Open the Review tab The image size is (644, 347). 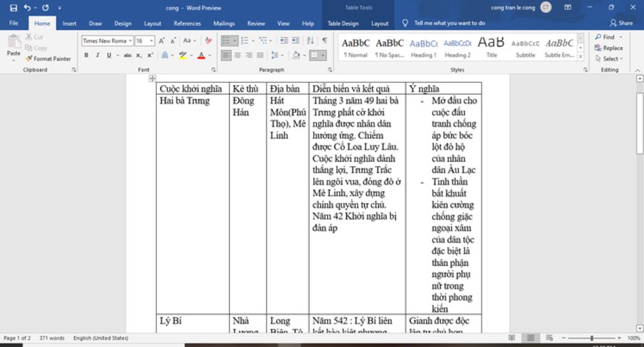(256, 23)
